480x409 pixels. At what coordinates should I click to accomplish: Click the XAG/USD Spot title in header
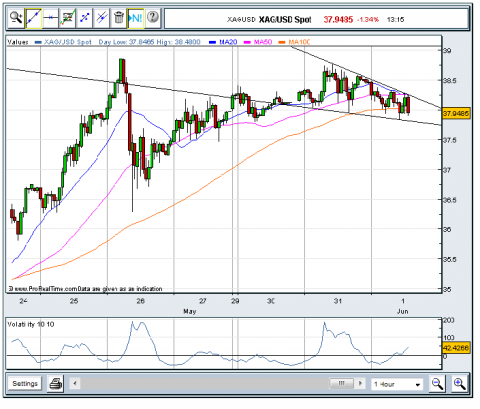(x=285, y=20)
